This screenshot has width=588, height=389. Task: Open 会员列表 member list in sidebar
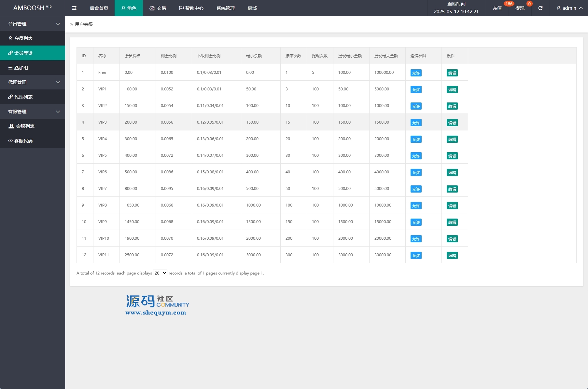(23, 38)
